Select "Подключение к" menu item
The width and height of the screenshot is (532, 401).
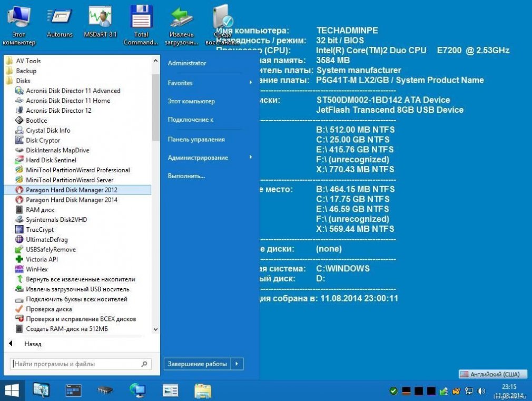pos(190,120)
